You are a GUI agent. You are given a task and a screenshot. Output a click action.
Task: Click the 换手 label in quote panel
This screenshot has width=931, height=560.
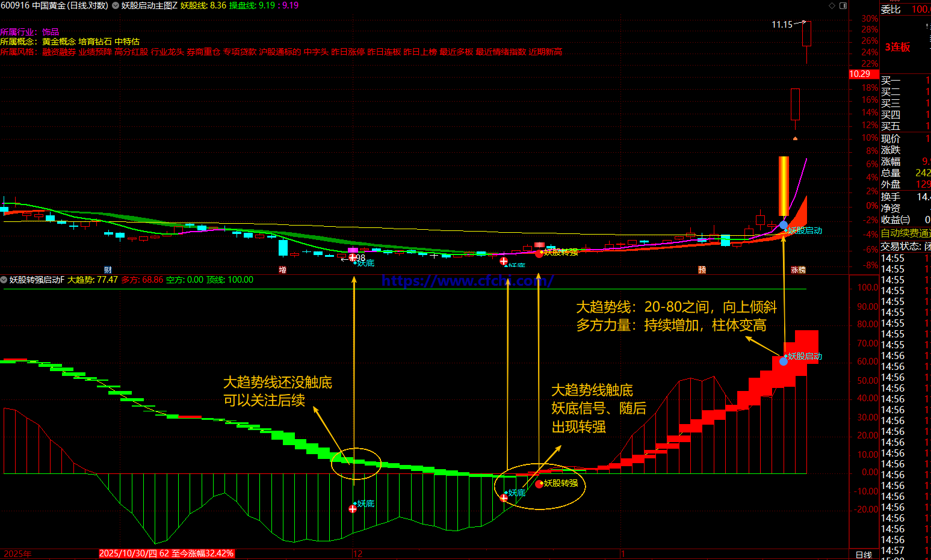click(x=891, y=197)
